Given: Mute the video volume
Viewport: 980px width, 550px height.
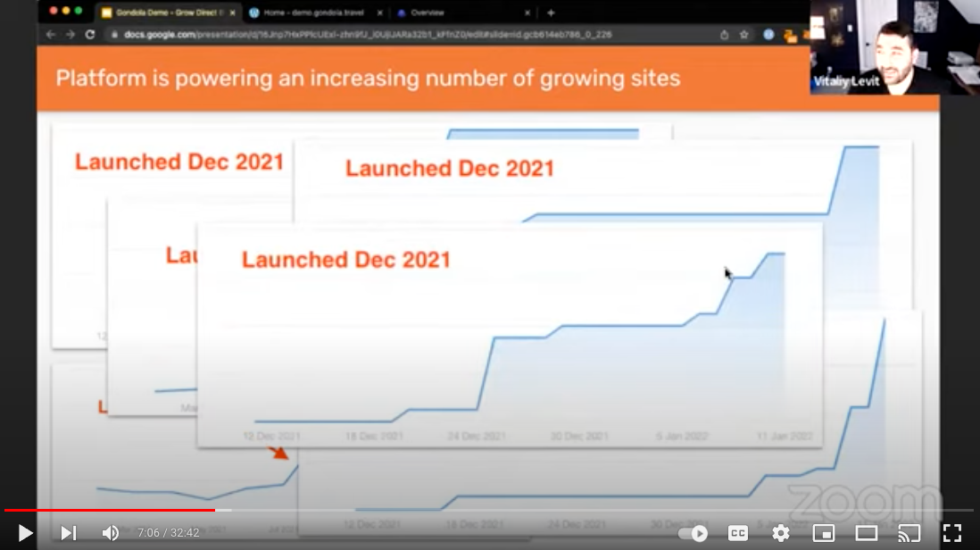Looking at the screenshot, I should [111, 533].
